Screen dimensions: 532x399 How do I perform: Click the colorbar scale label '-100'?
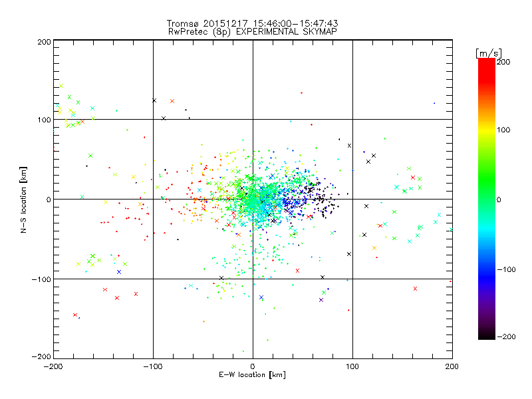tap(506, 269)
